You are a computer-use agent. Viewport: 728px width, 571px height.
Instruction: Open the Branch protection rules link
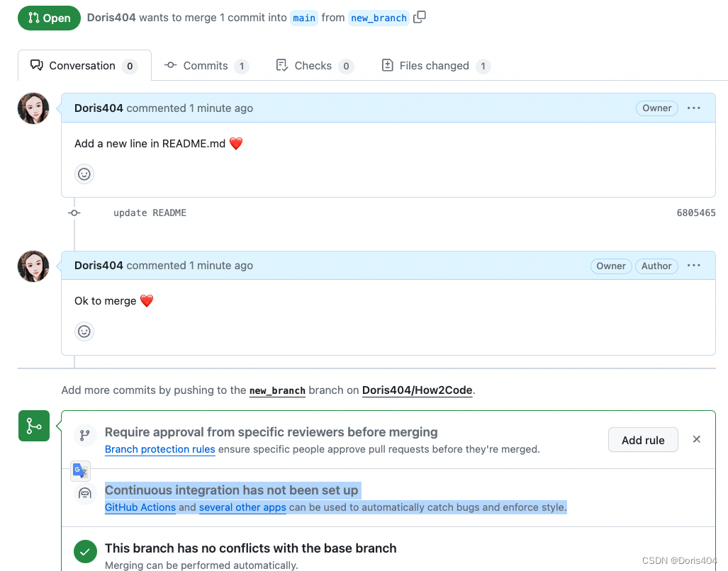pos(159,449)
